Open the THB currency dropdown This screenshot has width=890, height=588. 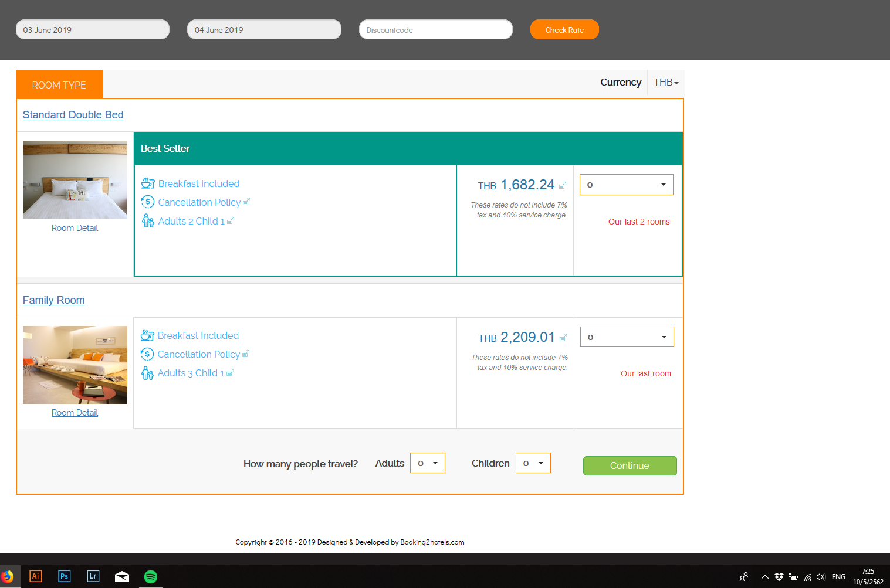(666, 83)
